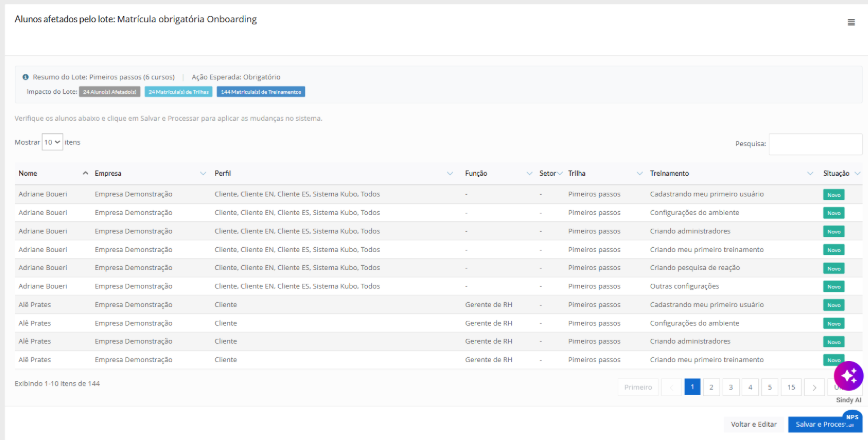Expand the Treinamento column sort chevron
Viewport: 868px width, 440px height.
(810, 173)
